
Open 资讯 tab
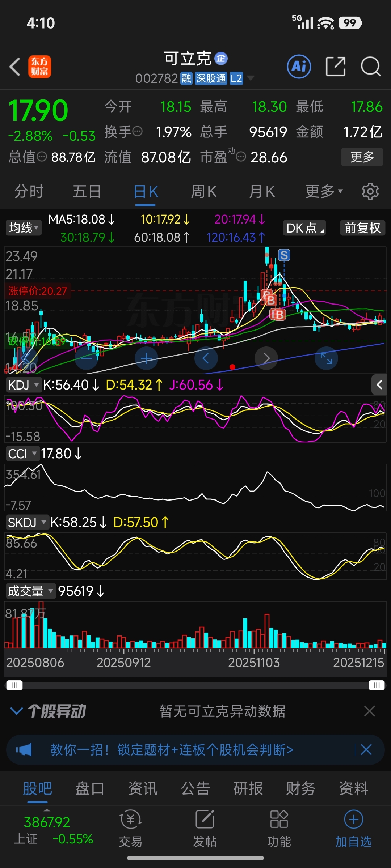pos(143,788)
